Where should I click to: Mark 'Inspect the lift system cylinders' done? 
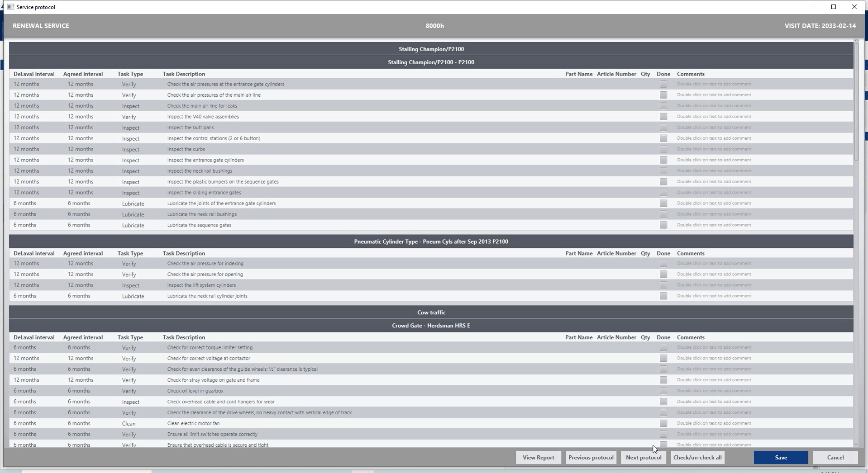tap(663, 285)
